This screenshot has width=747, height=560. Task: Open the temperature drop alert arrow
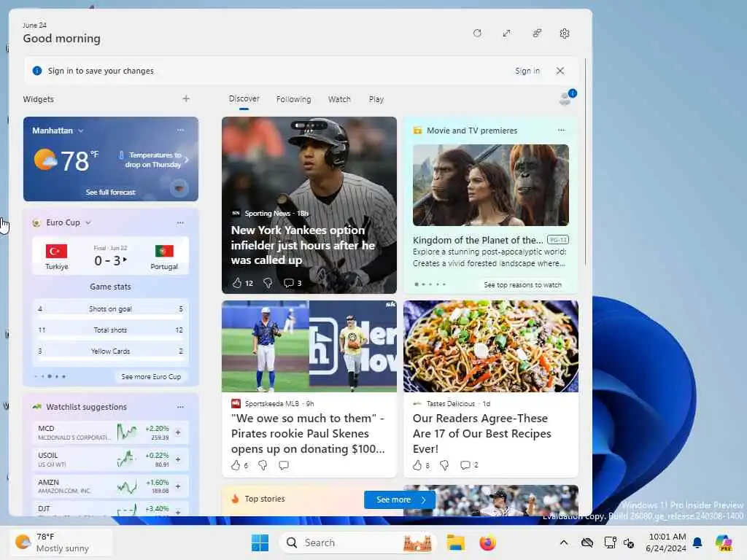point(187,160)
